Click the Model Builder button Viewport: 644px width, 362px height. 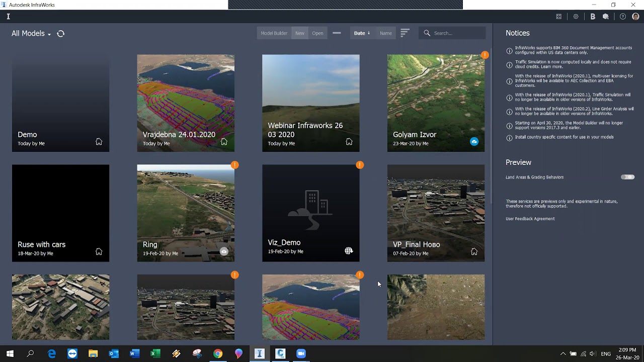pyautogui.click(x=274, y=33)
